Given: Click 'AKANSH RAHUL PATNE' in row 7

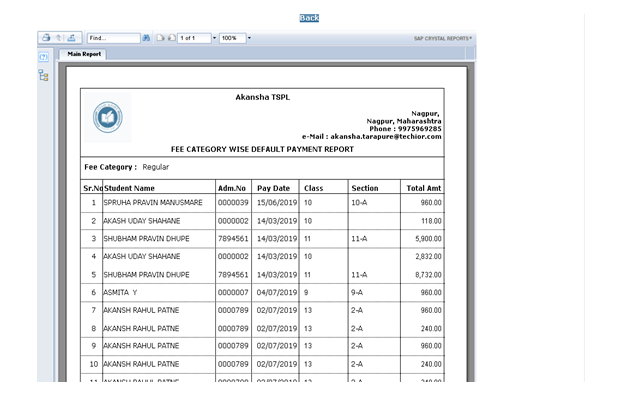Looking at the screenshot, I should click(141, 310).
